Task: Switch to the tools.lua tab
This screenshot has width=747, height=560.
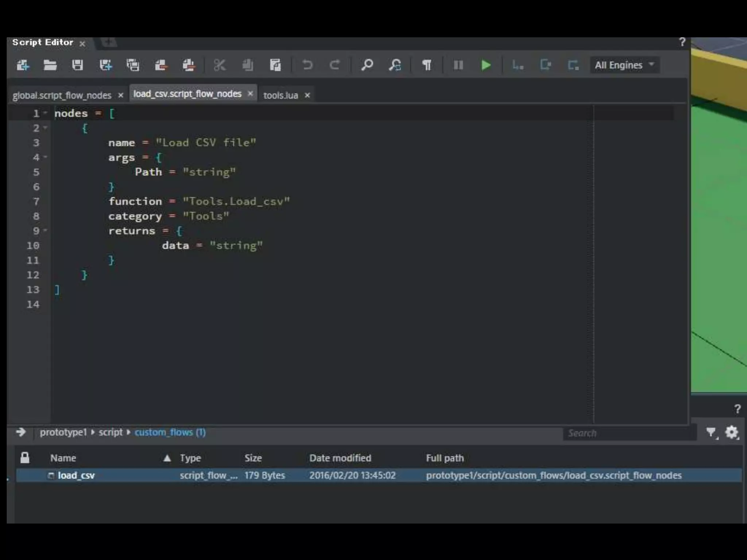Action: click(280, 96)
